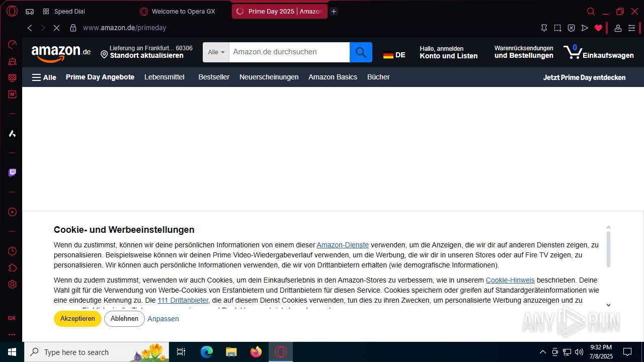Open the volume control in system tray
The height and width of the screenshot is (362, 644).
(x=579, y=352)
